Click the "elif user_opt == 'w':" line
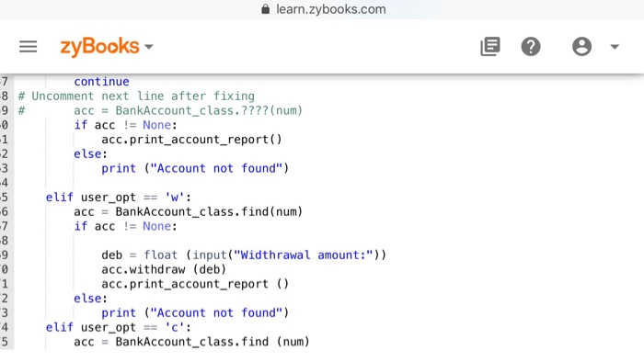The height and width of the screenshot is (362, 644). tap(119, 198)
